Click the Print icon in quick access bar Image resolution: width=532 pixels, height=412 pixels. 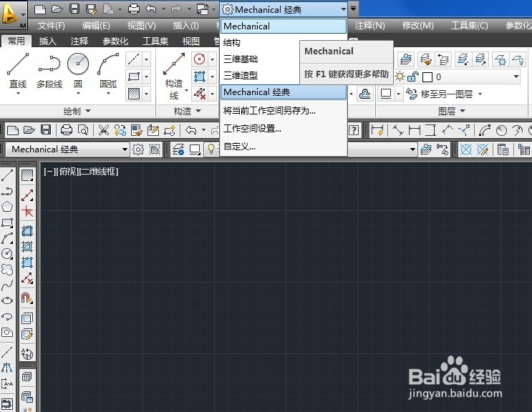tap(134, 9)
